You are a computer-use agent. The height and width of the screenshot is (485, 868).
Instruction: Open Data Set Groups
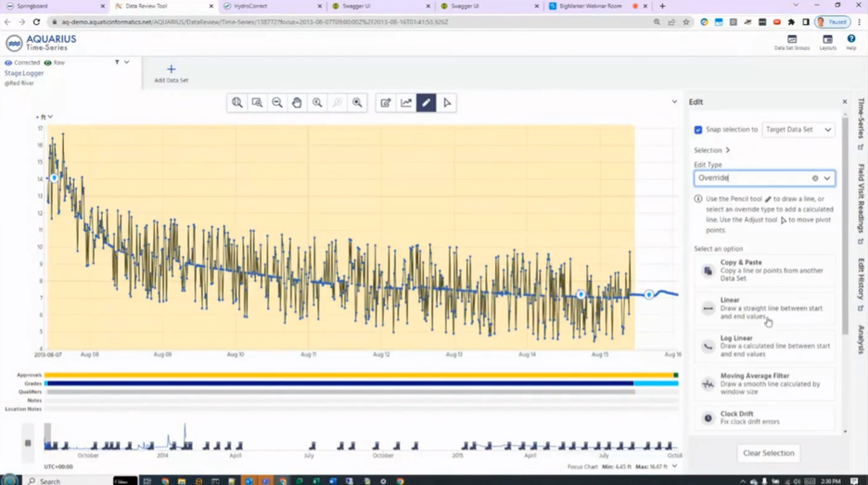click(792, 42)
